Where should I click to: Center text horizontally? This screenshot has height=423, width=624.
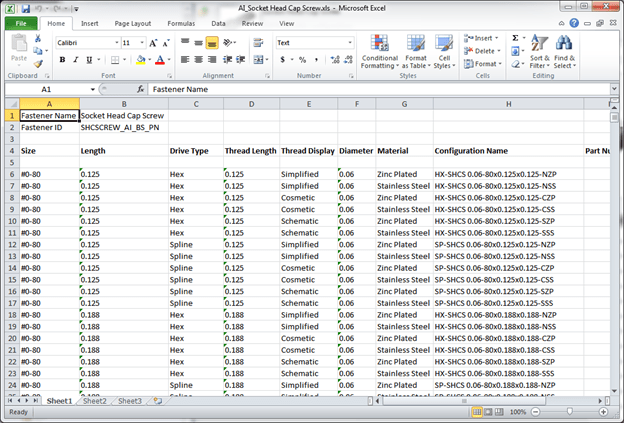pos(198,60)
